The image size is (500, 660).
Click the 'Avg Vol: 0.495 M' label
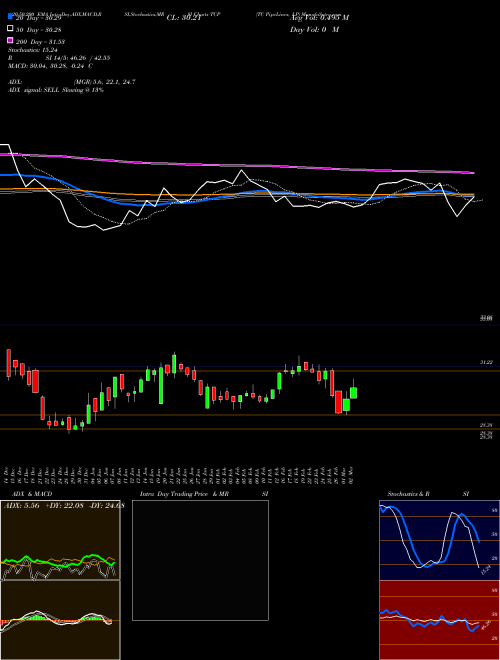click(319, 18)
